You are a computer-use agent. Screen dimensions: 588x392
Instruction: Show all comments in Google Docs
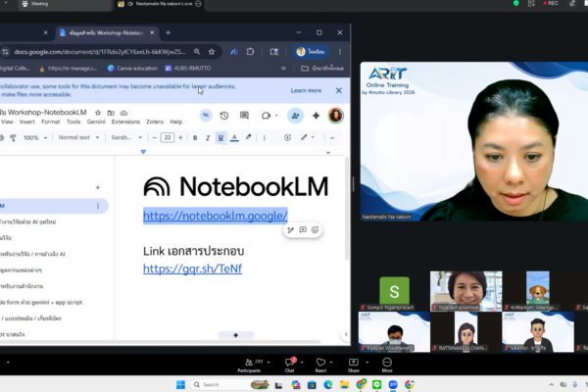tap(244, 116)
